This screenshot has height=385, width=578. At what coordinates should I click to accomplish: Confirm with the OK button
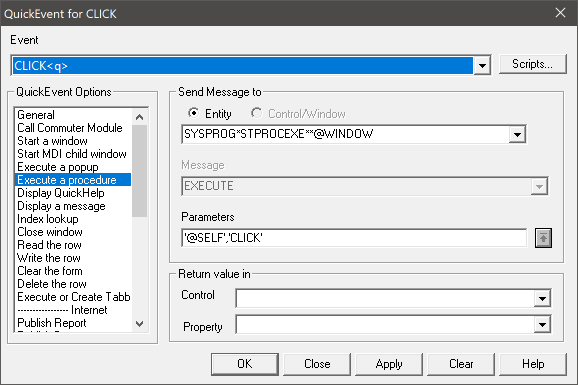tap(245, 364)
